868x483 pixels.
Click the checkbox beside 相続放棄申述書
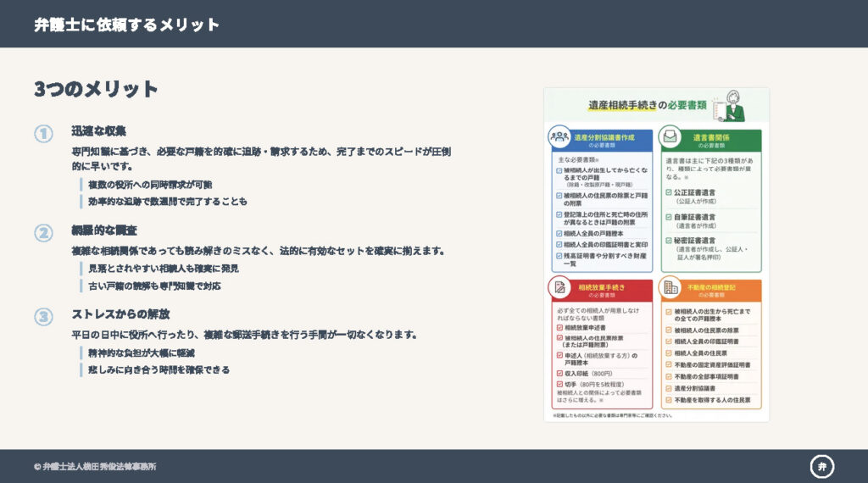point(559,326)
